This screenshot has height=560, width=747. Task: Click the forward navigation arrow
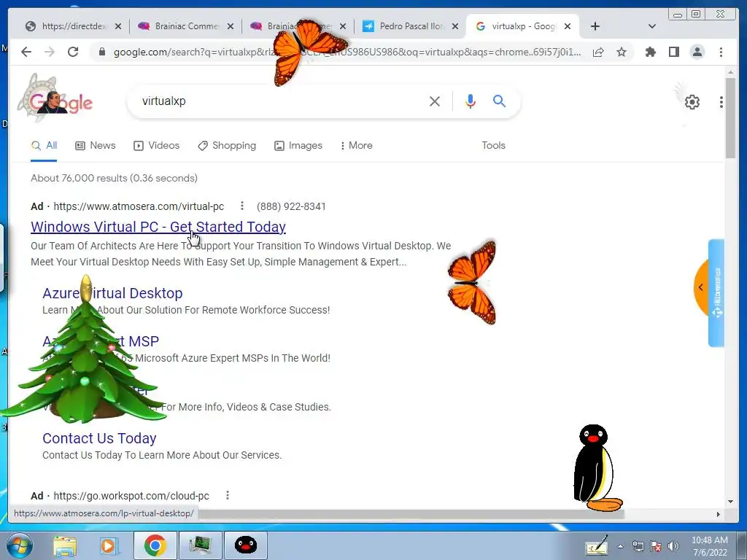(50, 52)
